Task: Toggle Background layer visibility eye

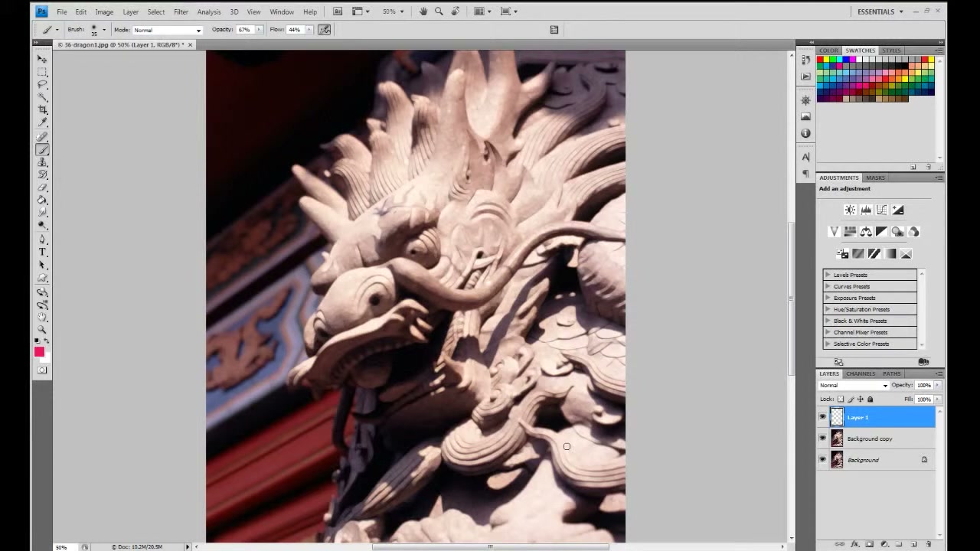Action: pyautogui.click(x=823, y=460)
